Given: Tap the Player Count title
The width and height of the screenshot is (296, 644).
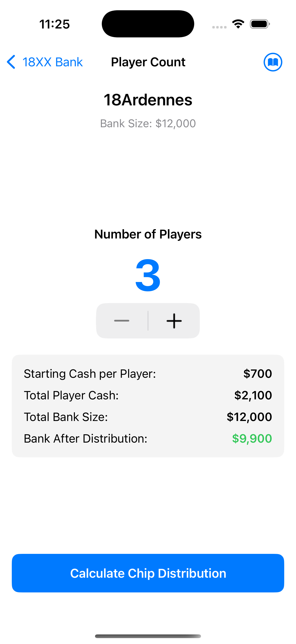Looking at the screenshot, I should point(148,62).
